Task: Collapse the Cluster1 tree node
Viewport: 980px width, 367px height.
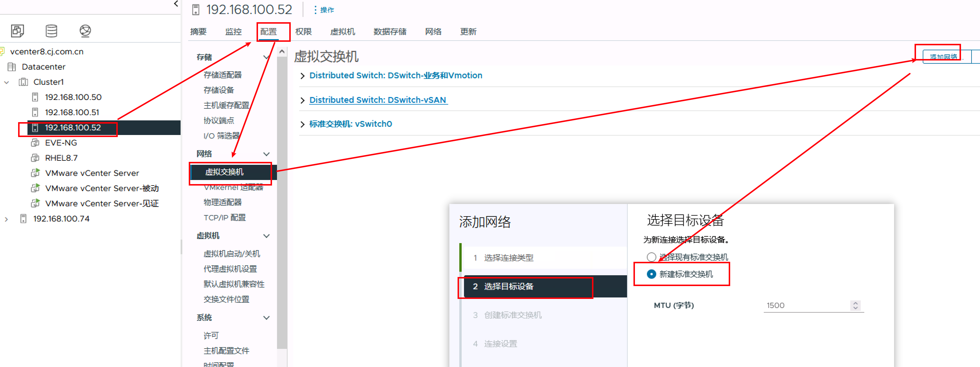Action: pos(6,82)
